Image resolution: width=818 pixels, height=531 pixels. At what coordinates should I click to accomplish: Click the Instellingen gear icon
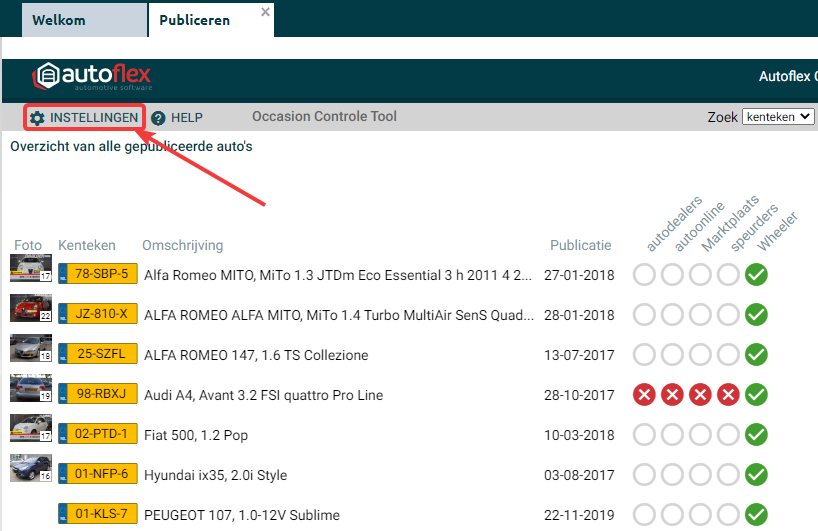click(x=37, y=118)
